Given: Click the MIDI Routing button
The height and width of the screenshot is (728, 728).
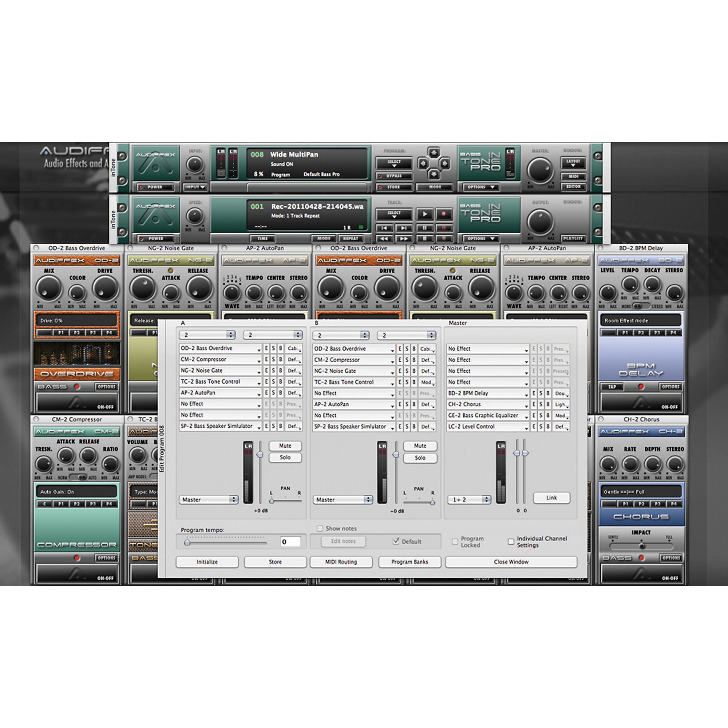Looking at the screenshot, I should coord(341,562).
